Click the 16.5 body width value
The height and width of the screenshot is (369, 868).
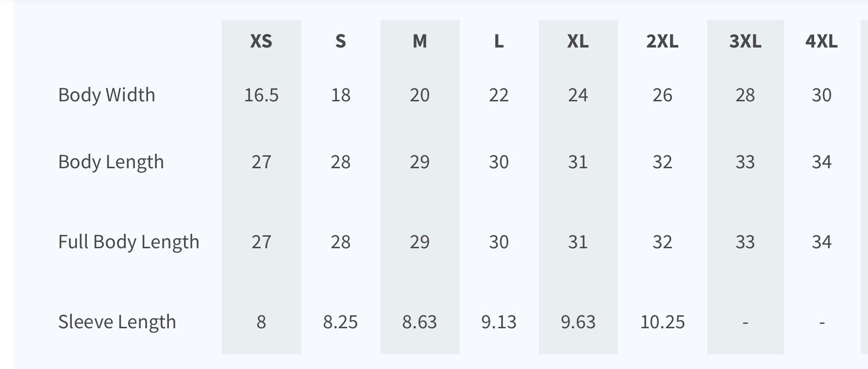[x=261, y=95]
